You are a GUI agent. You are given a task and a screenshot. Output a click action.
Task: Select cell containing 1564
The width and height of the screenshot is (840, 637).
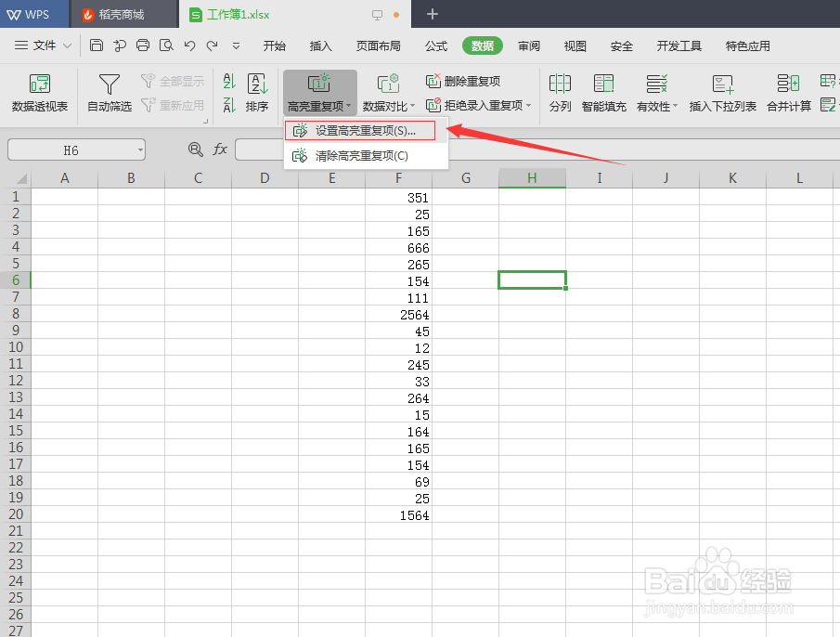[398, 514]
